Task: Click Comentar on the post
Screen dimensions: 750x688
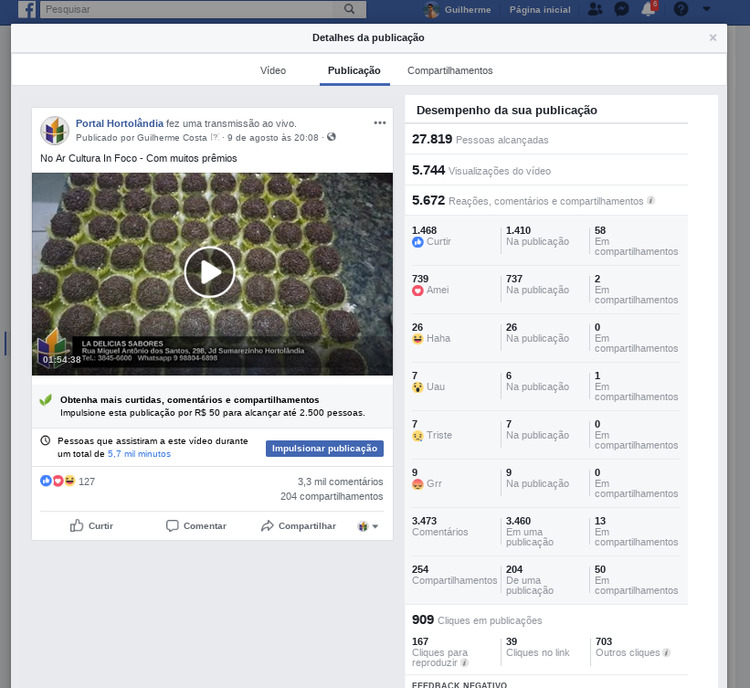Action: pos(196,526)
